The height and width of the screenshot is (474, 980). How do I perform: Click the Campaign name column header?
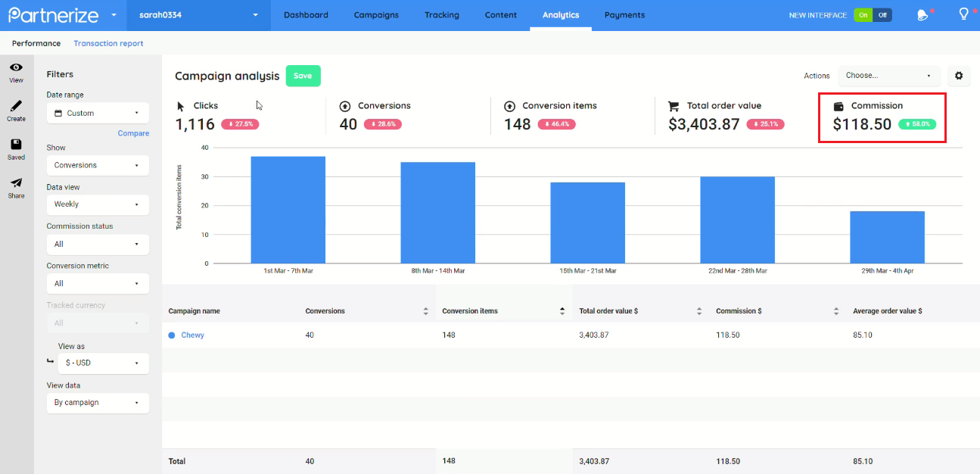(194, 311)
